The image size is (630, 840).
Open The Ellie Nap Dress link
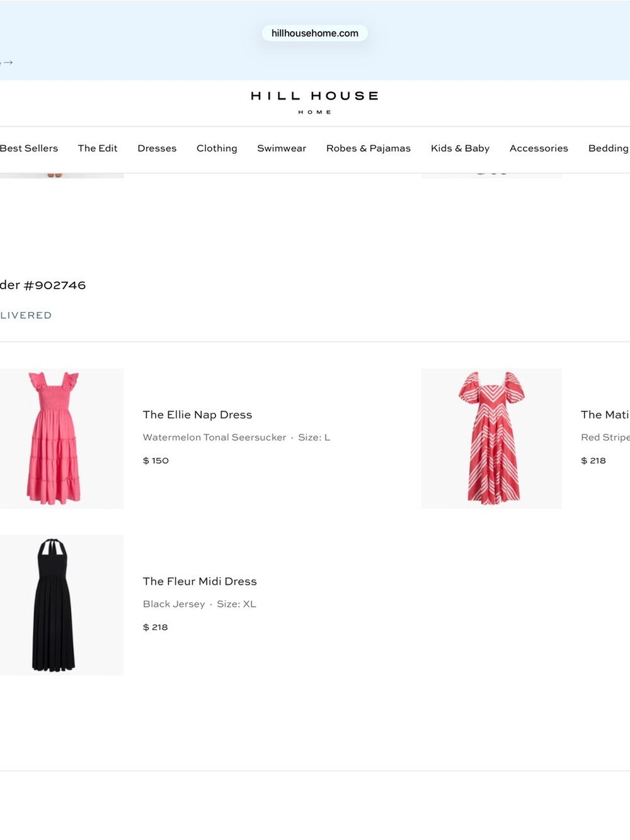tap(197, 415)
